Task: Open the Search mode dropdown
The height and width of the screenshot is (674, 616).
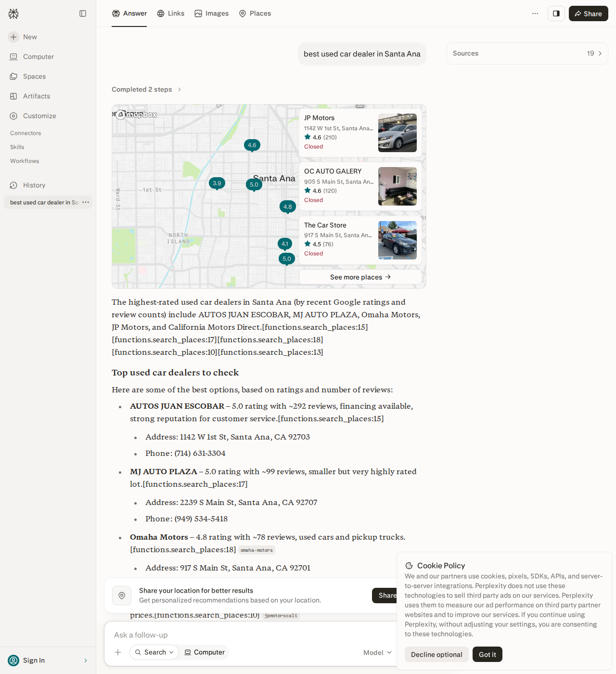Action: point(154,652)
